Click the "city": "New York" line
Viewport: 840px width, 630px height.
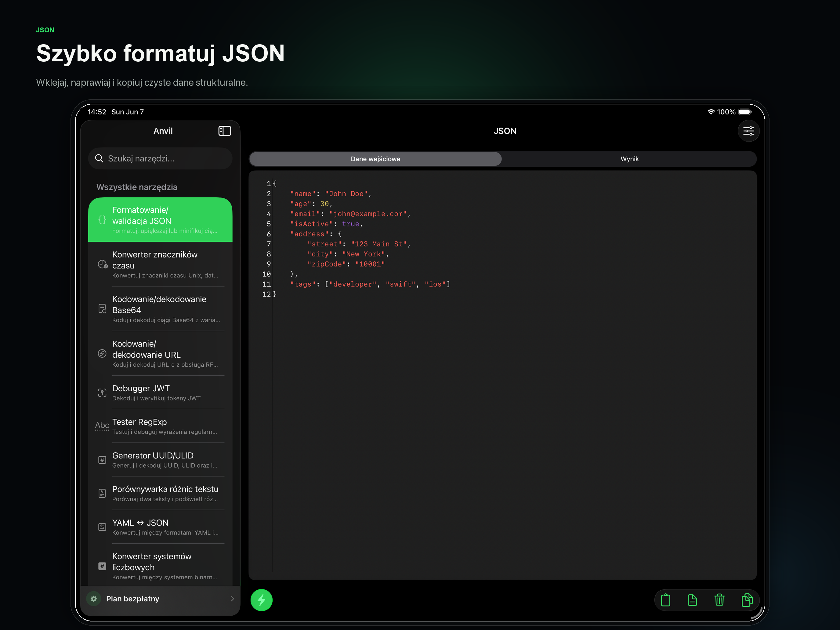(348, 254)
